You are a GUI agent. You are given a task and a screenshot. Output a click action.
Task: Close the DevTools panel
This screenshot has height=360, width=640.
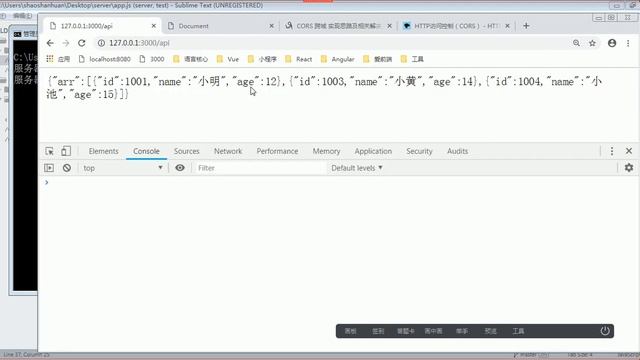pyautogui.click(x=629, y=151)
